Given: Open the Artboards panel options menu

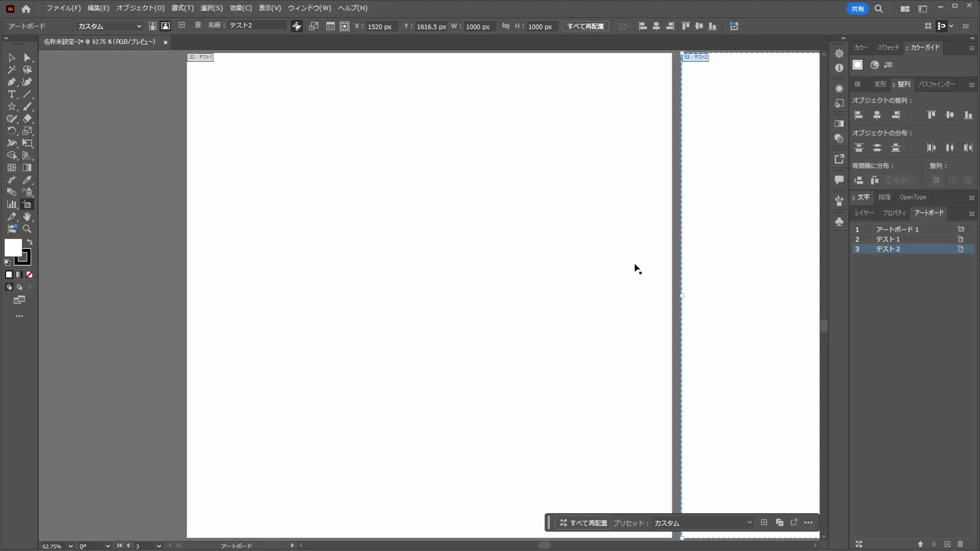Looking at the screenshot, I should pos(972,213).
